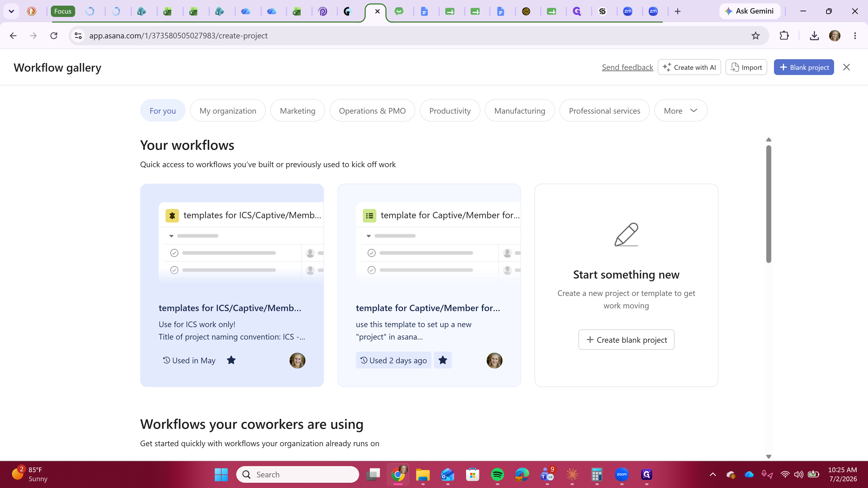Switch to the Focus tab group label
The width and height of the screenshot is (868, 488).
(x=63, y=12)
